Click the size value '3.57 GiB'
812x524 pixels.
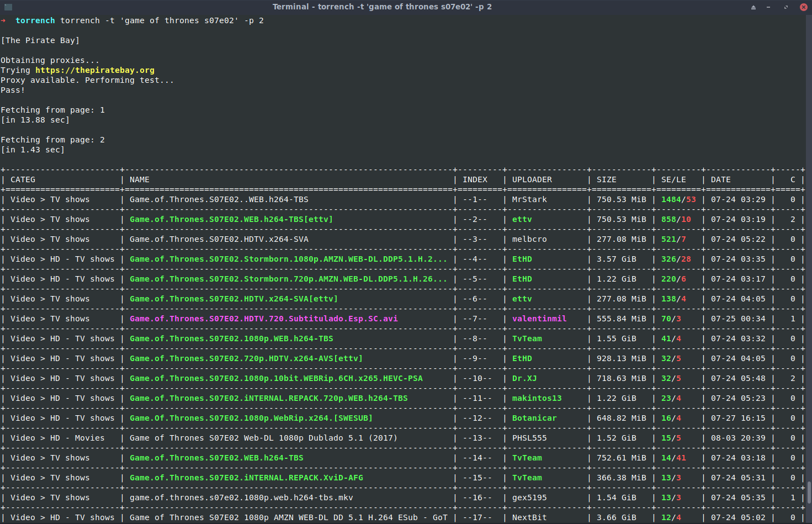click(x=617, y=259)
